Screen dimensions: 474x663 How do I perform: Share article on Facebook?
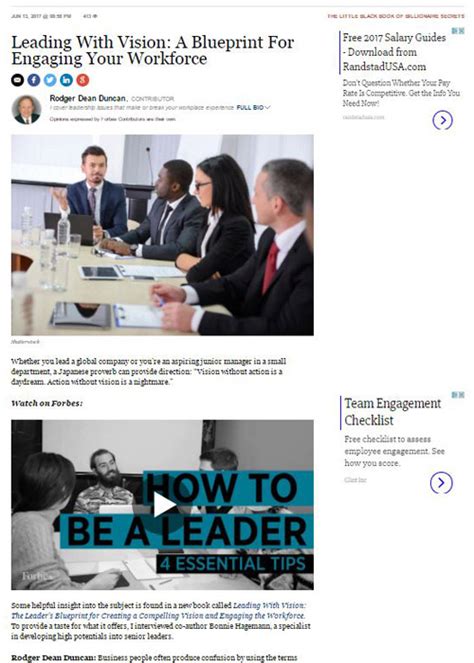(34, 80)
